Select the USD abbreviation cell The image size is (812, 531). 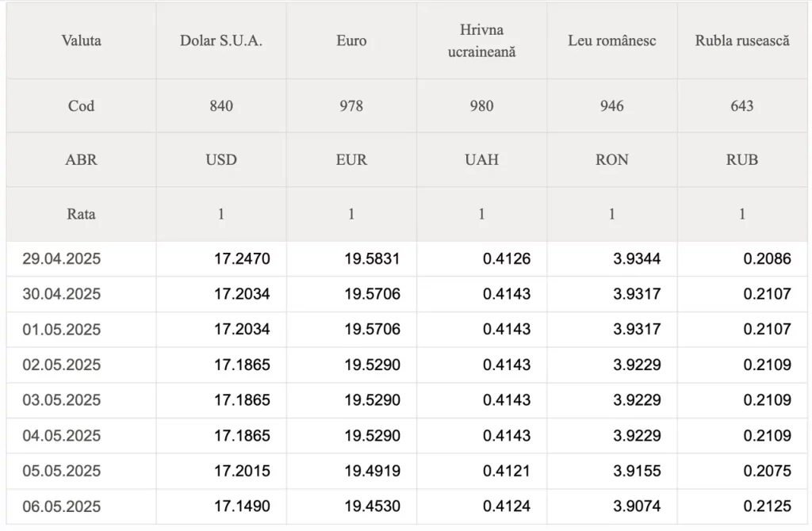click(221, 159)
